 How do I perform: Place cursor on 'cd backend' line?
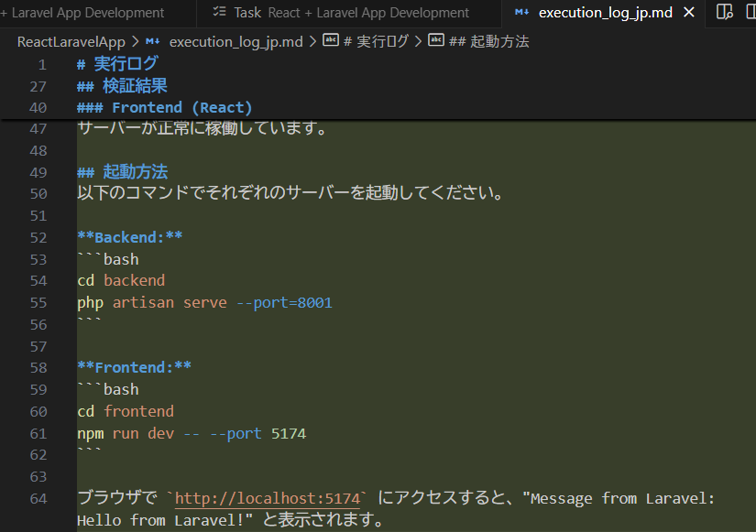point(121,280)
